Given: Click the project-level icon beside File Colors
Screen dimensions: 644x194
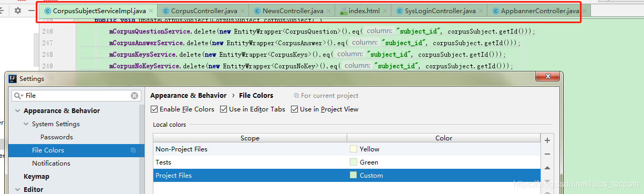Looking at the screenshot, I should click(x=133, y=150).
